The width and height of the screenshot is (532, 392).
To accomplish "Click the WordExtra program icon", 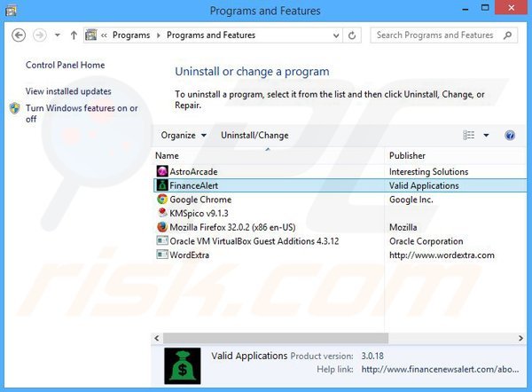I will pos(162,255).
